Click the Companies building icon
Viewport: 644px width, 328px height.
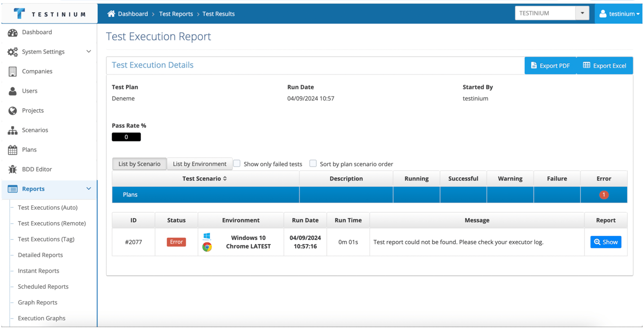13,71
